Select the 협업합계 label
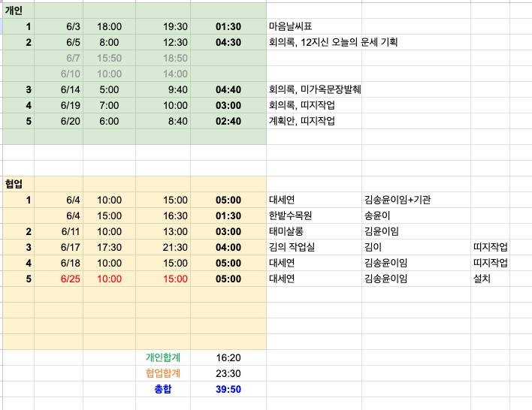This screenshot has width=532, height=410. tap(163, 373)
